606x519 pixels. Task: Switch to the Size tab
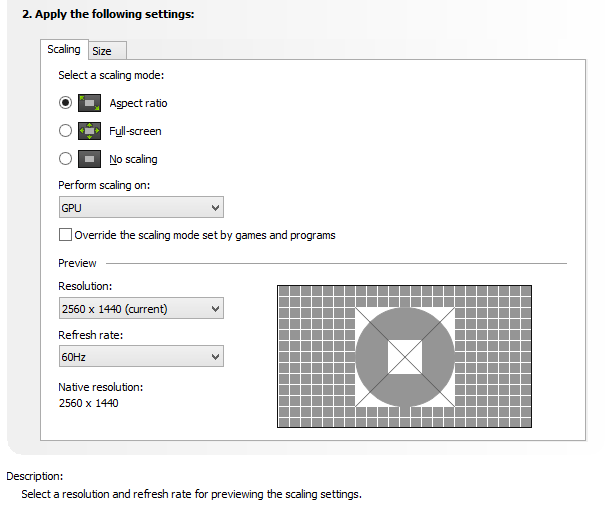point(102,51)
